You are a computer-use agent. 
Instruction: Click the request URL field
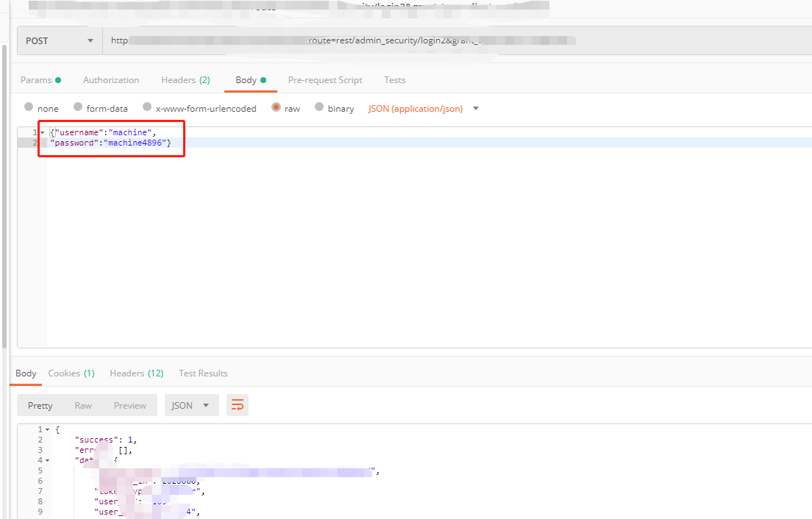(x=457, y=41)
